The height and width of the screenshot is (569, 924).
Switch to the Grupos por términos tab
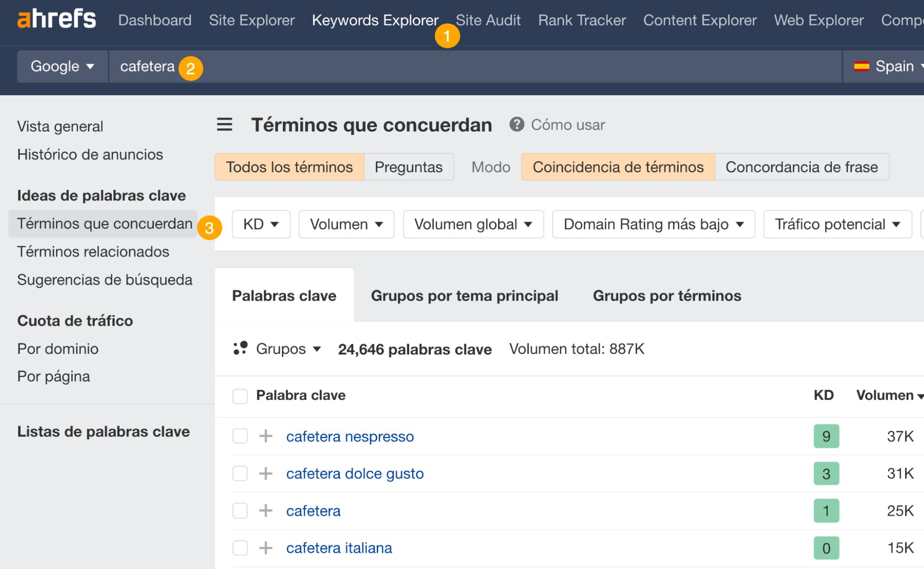[667, 296]
